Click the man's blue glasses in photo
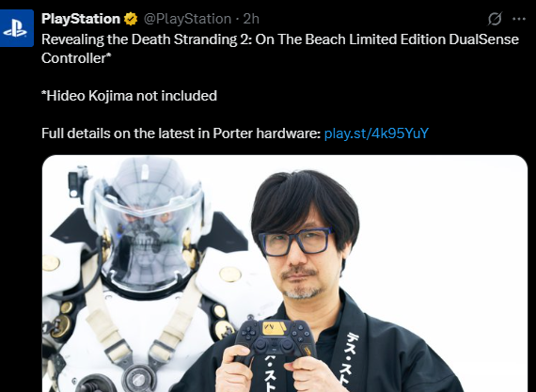The width and height of the screenshot is (536, 392). (x=295, y=242)
